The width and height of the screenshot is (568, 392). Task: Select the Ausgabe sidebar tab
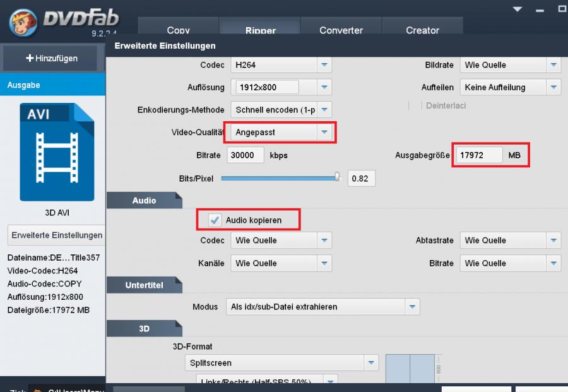52,85
